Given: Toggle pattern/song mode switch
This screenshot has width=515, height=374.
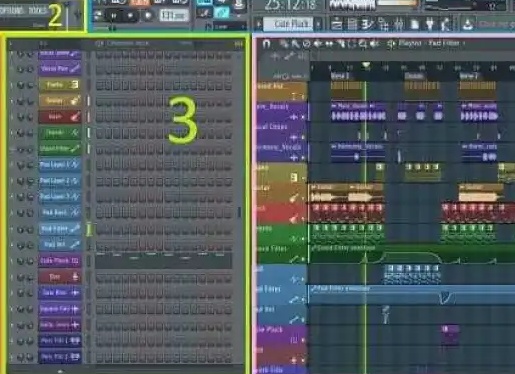Looking at the screenshot, I should [x=98, y=15].
